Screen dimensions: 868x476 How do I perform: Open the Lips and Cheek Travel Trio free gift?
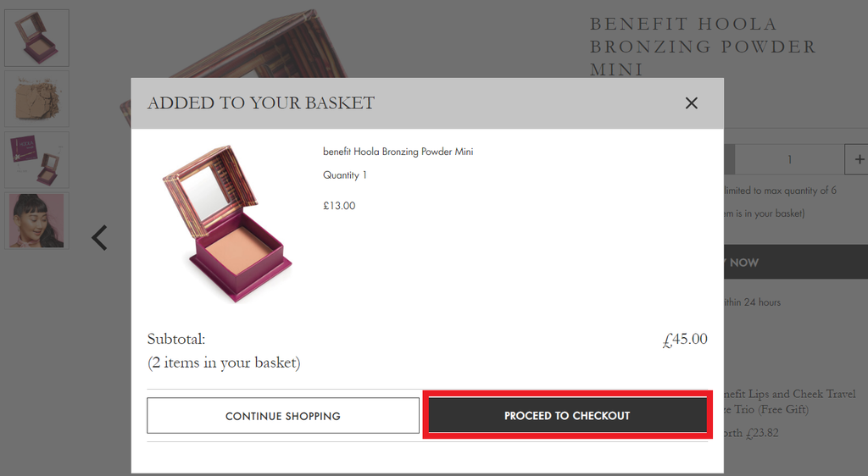790,401
